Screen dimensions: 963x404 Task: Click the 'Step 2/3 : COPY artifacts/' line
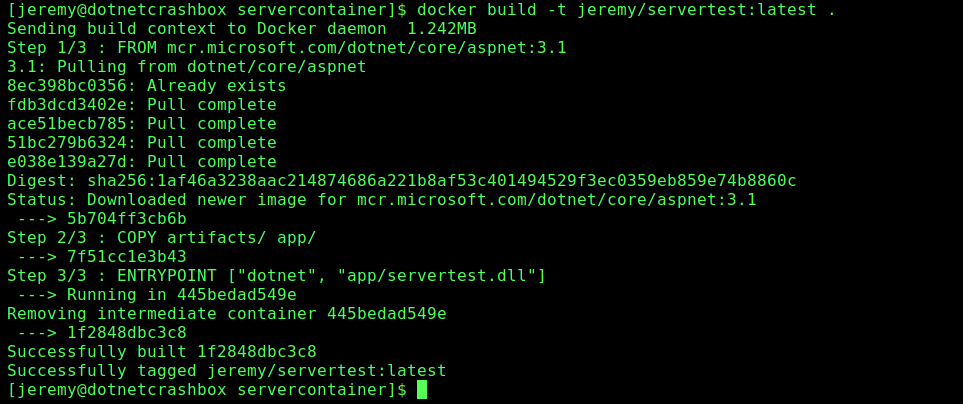tap(161, 238)
